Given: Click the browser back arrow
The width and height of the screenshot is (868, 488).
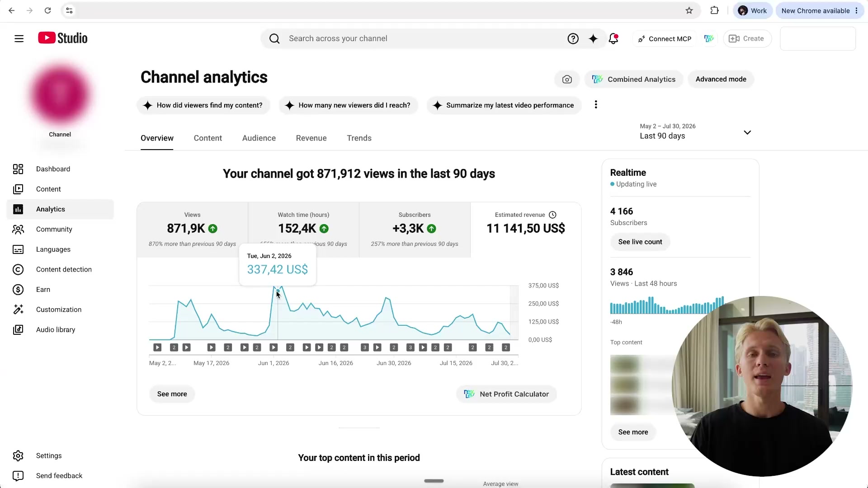Looking at the screenshot, I should coord(12,10).
